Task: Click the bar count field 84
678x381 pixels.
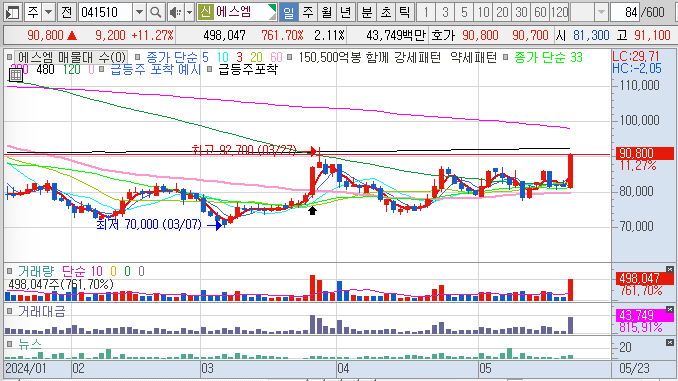Action: pos(625,12)
